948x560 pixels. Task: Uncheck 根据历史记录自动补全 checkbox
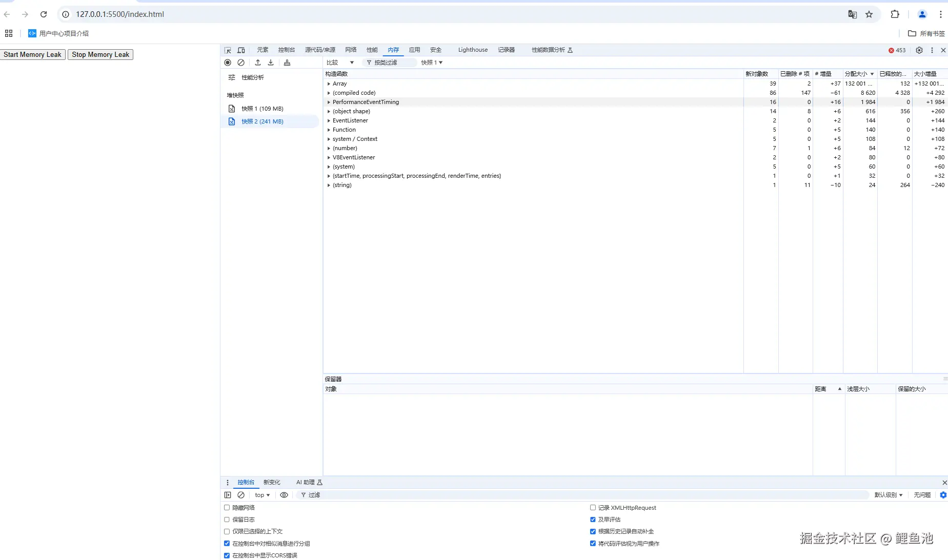[593, 531]
